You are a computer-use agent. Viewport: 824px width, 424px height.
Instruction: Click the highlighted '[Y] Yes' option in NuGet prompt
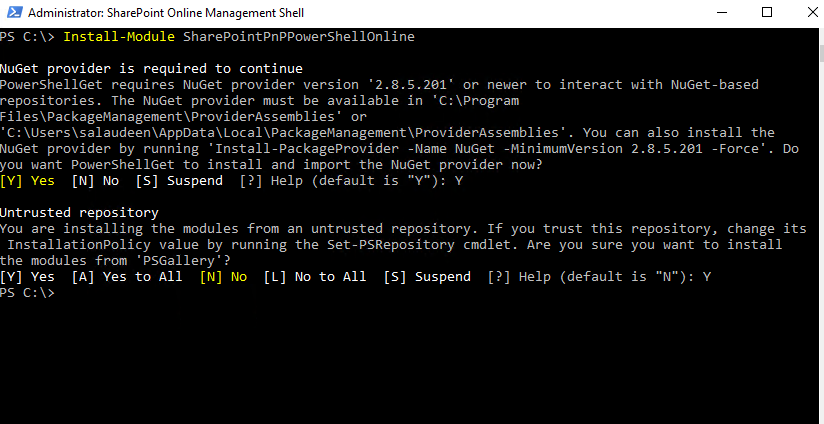[x=27, y=181]
